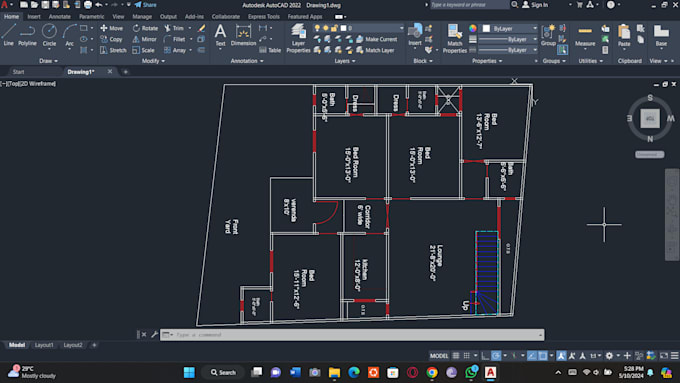The image size is (680, 383).
Task: Choose the Scale command
Action: click(x=143, y=50)
